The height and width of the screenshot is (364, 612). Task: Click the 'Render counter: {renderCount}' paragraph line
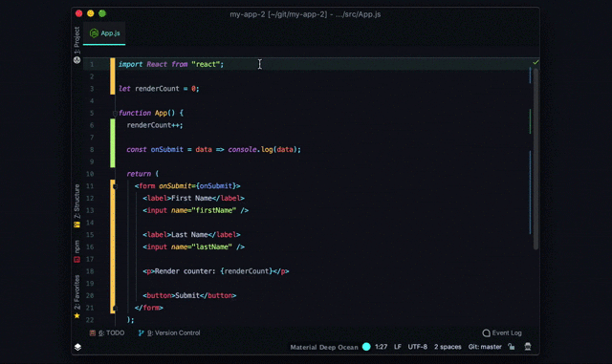coord(216,271)
